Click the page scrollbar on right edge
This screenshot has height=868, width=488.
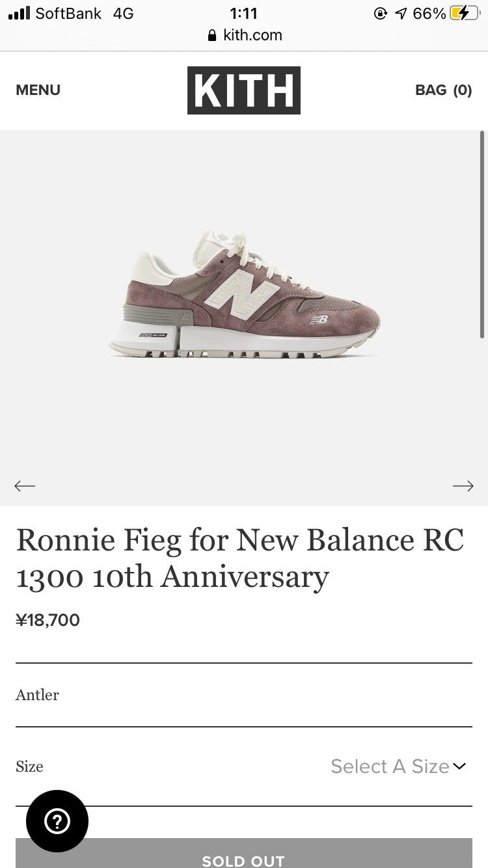[x=482, y=234]
